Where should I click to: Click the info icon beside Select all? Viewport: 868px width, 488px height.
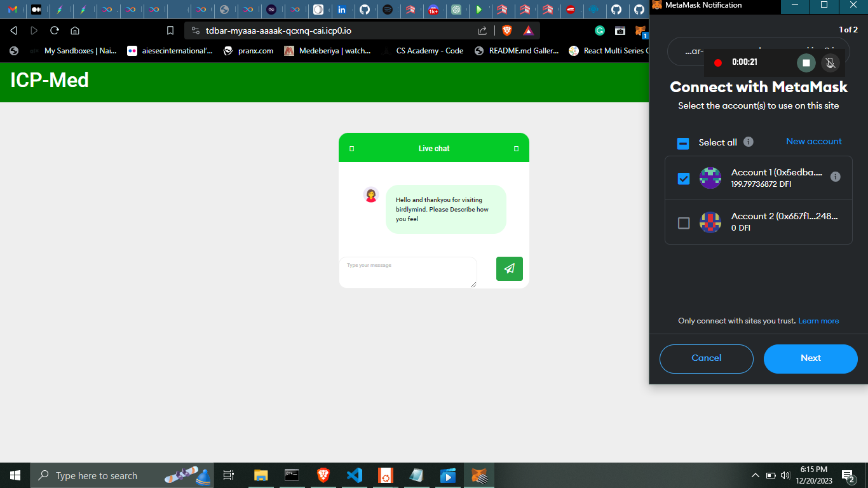click(x=748, y=142)
